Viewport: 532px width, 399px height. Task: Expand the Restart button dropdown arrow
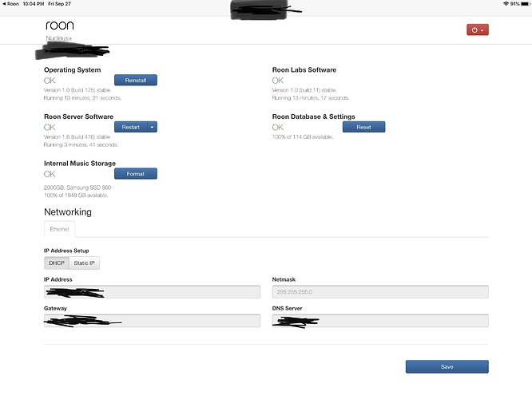(152, 127)
